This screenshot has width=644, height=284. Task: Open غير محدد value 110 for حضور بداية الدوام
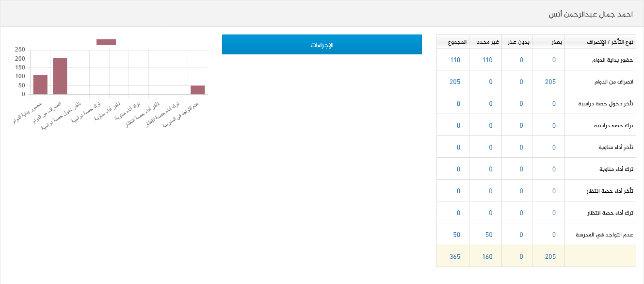487,60
